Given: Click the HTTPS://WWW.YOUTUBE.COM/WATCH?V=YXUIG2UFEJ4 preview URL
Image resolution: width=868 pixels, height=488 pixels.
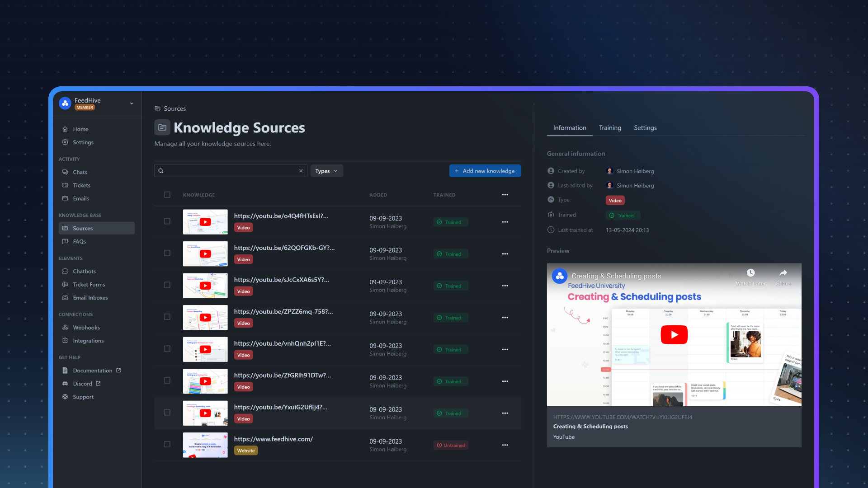Looking at the screenshot, I should [x=623, y=417].
